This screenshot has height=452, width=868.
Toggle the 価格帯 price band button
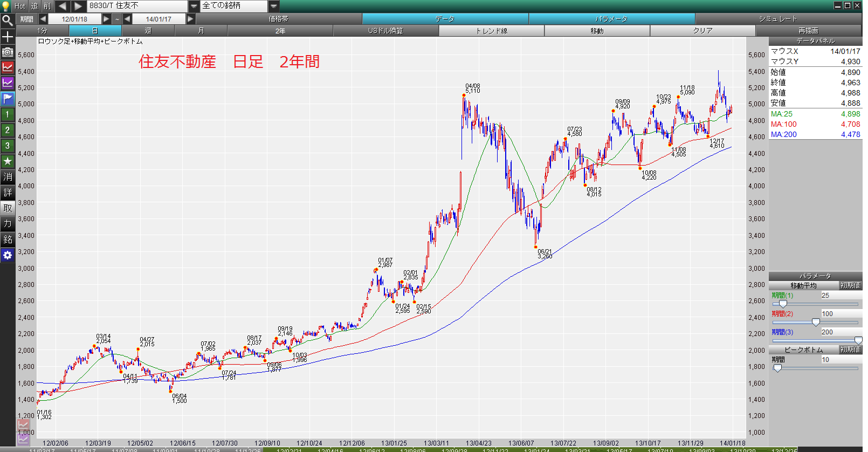[279, 19]
